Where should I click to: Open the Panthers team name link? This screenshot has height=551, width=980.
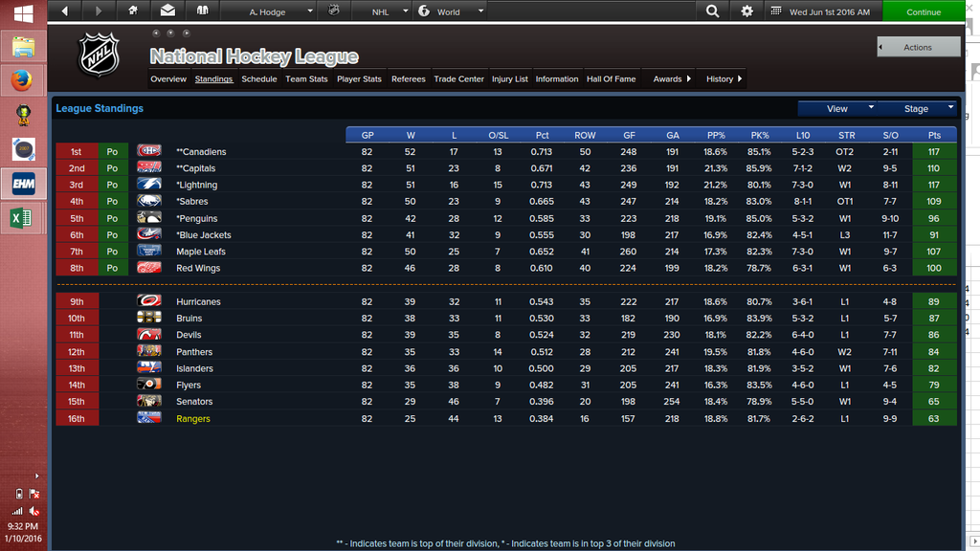(193, 352)
